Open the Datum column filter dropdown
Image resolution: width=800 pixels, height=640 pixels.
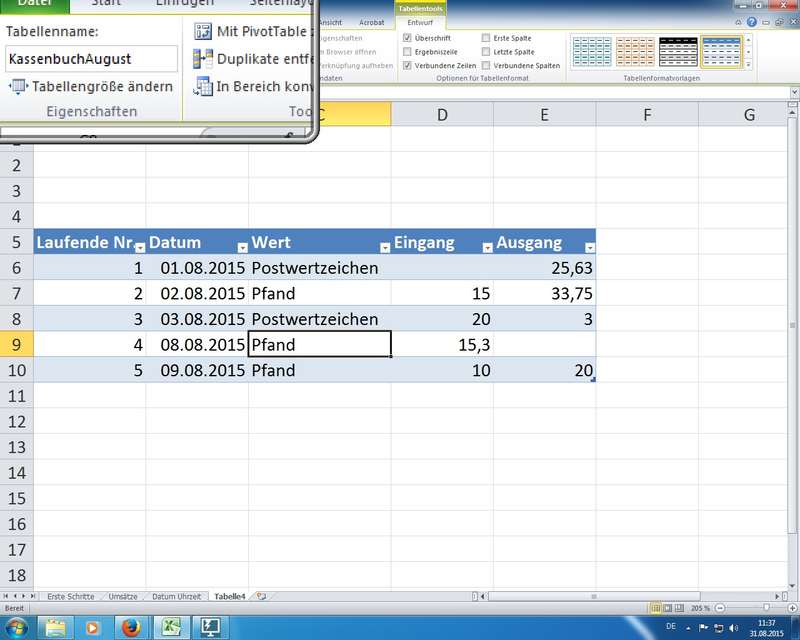(242, 248)
